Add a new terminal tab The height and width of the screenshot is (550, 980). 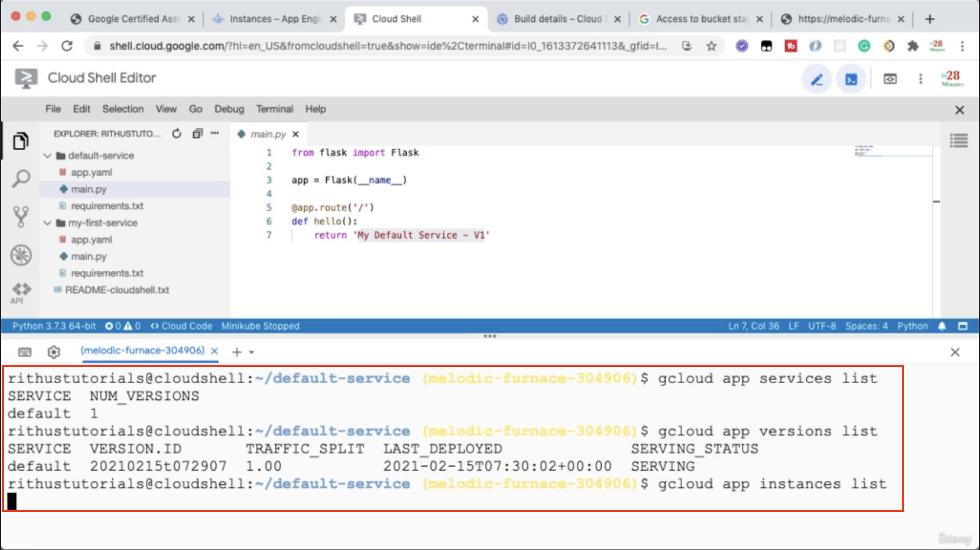pyautogui.click(x=236, y=352)
